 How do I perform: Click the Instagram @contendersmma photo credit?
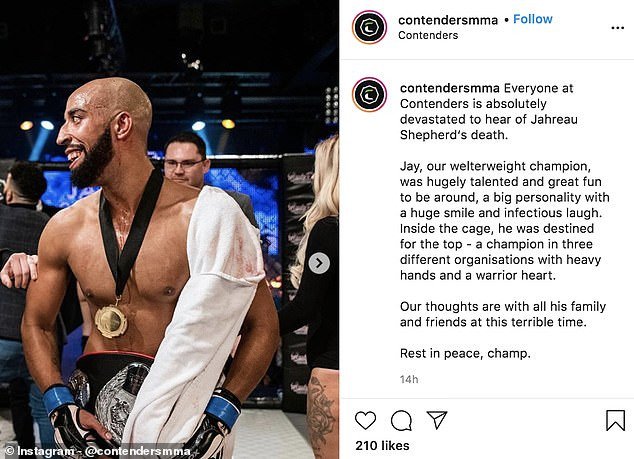pyautogui.click(x=98, y=451)
